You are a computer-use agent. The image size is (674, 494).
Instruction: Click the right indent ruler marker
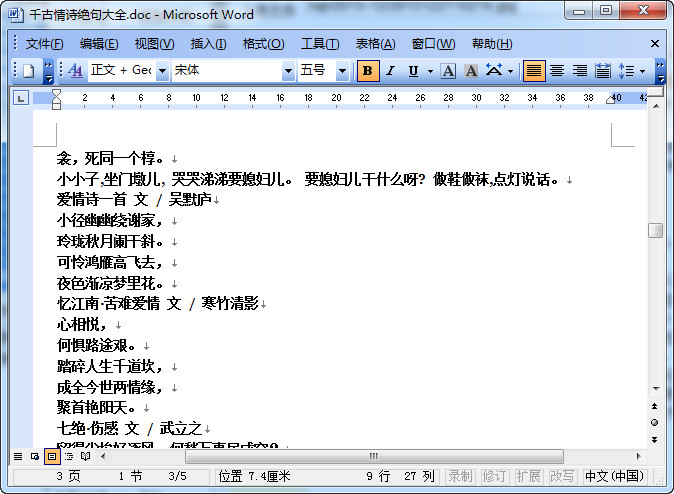[610, 100]
